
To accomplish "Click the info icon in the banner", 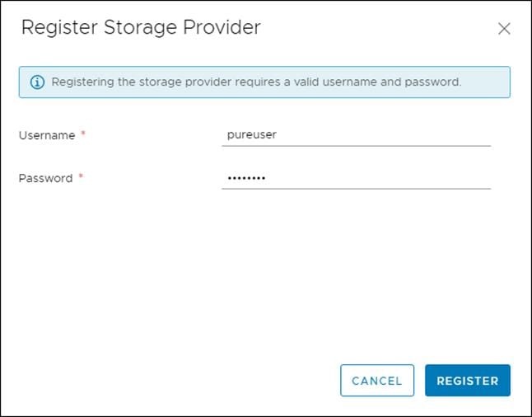I will pos(37,82).
